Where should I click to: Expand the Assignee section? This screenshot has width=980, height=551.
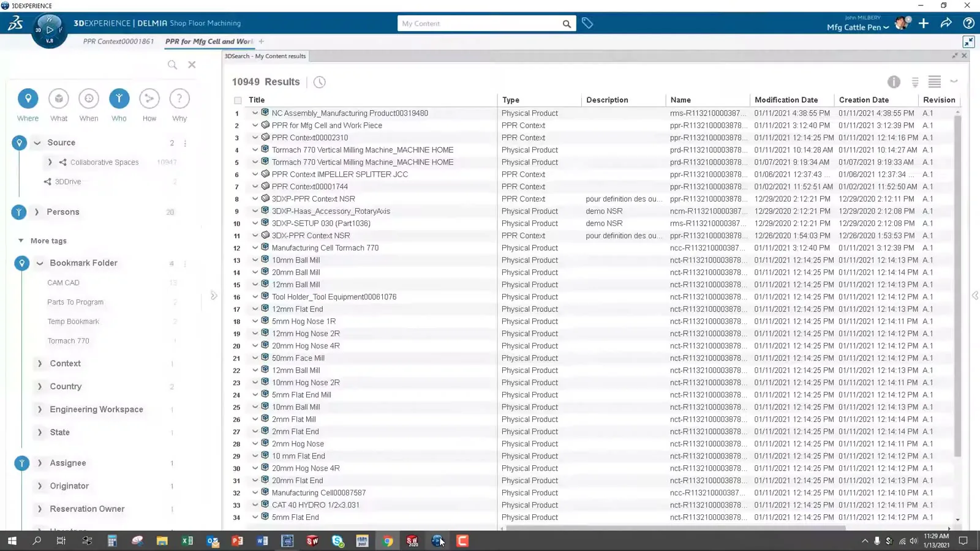(40, 463)
